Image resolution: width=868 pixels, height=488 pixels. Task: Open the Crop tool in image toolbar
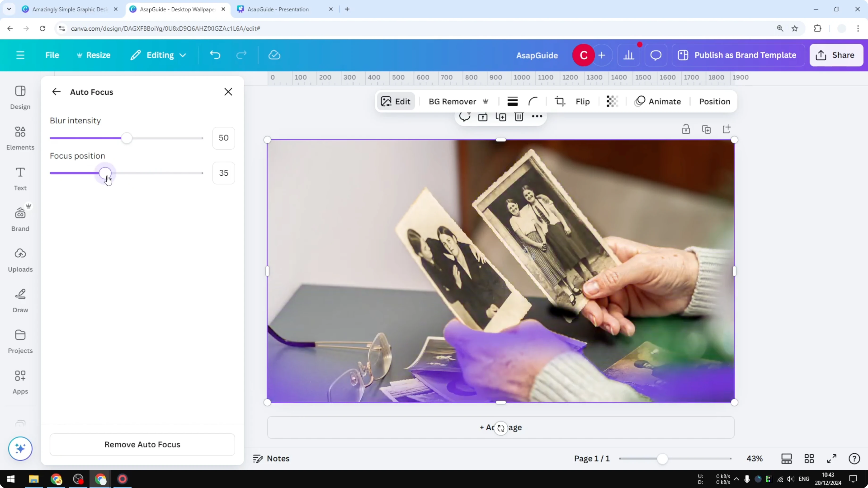pos(560,101)
